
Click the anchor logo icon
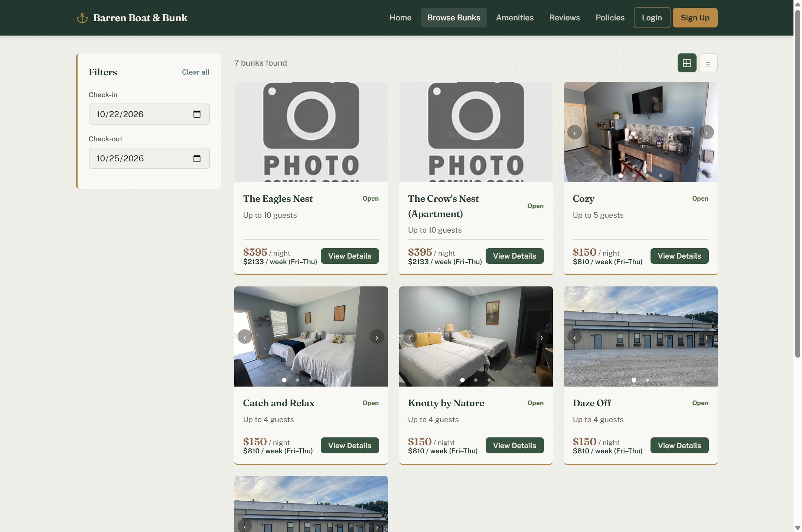[82, 18]
